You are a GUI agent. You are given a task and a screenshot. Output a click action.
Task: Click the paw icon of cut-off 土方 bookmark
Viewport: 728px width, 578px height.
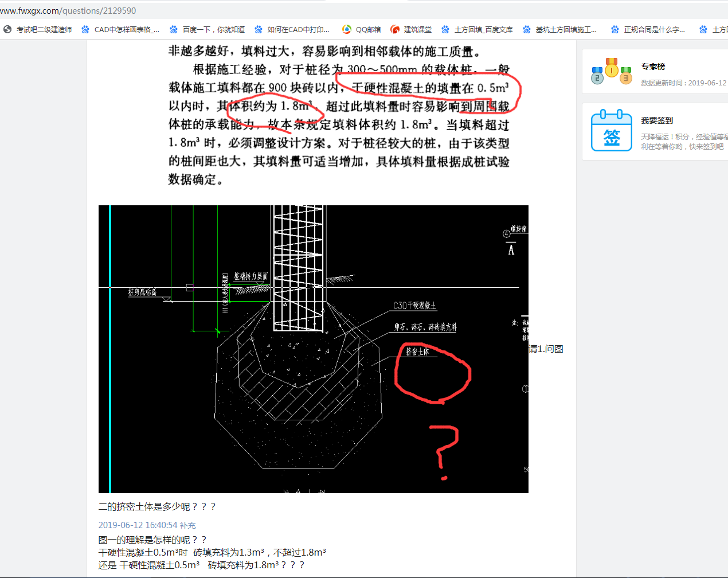coord(703,29)
